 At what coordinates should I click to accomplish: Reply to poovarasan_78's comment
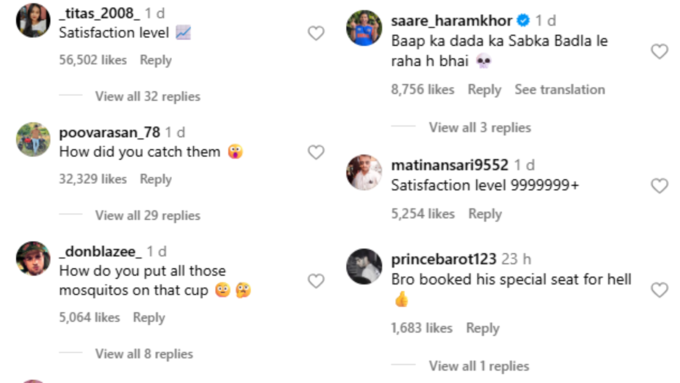click(156, 179)
